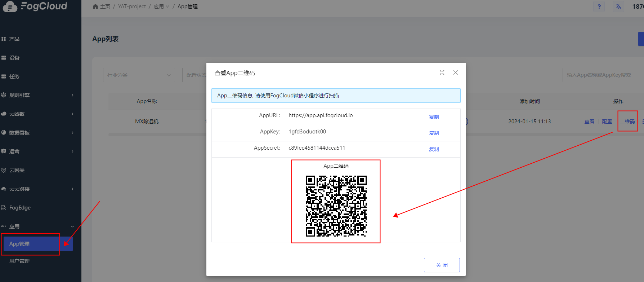Click the language translate icon
The image size is (644, 282).
point(618,6)
